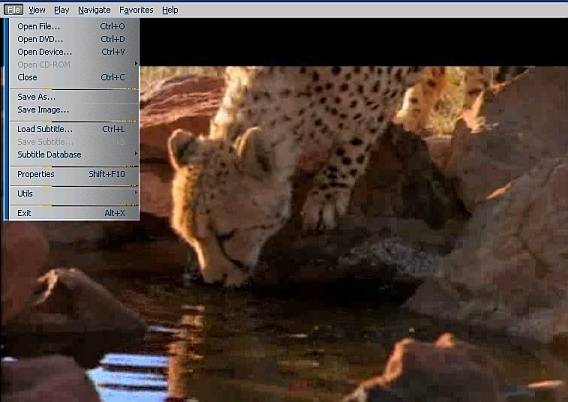Open the File menu
The image size is (568, 402).
point(13,10)
